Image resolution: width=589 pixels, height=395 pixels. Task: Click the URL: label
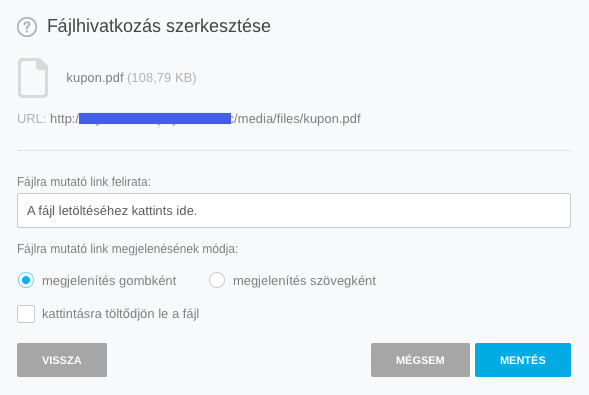32,119
